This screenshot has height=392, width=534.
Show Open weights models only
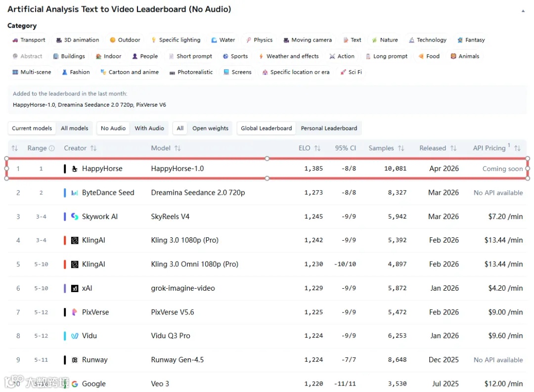click(211, 129)
